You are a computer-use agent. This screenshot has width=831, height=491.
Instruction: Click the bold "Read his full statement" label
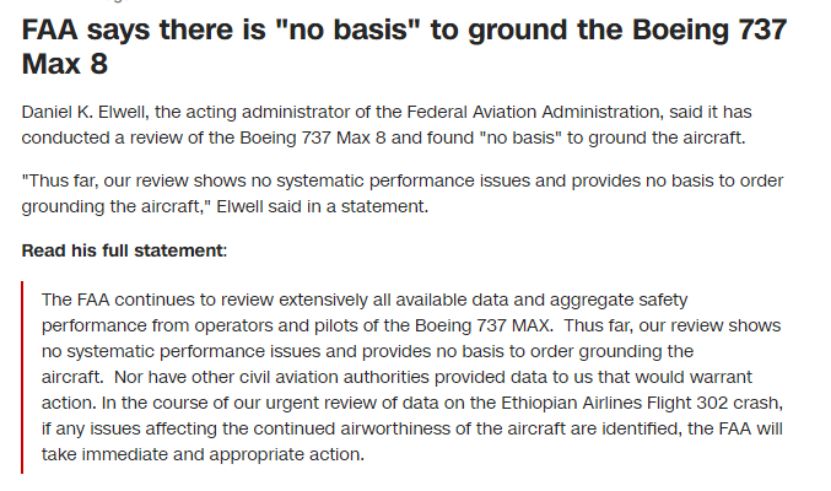122,250
